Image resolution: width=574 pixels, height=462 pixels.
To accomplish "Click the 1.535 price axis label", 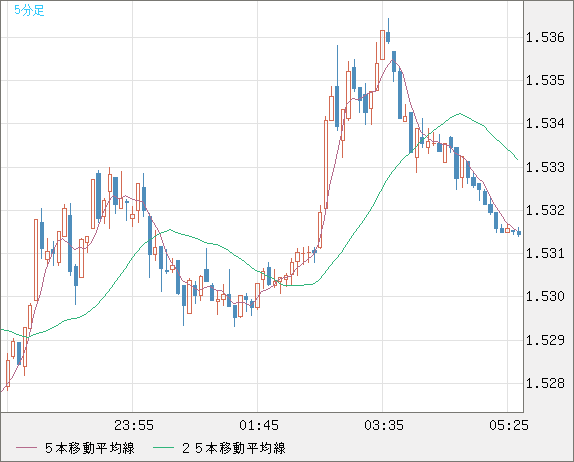I will point(545,80).
